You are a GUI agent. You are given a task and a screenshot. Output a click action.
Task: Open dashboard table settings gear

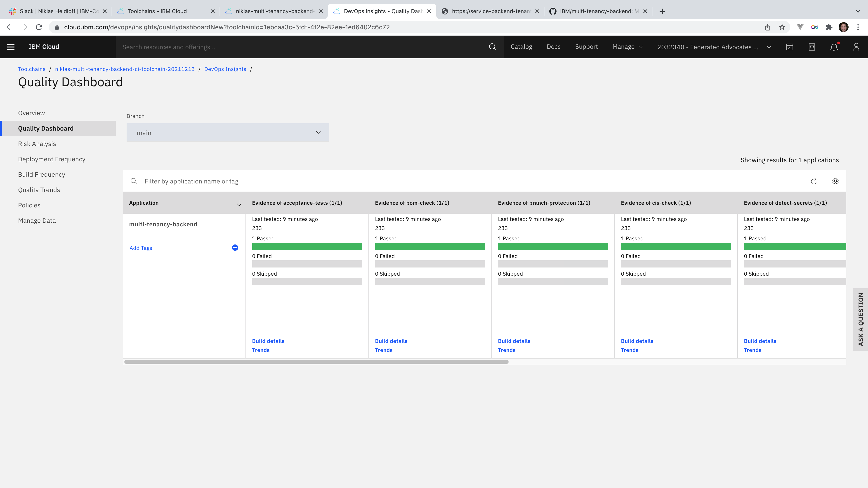point(835,181)
